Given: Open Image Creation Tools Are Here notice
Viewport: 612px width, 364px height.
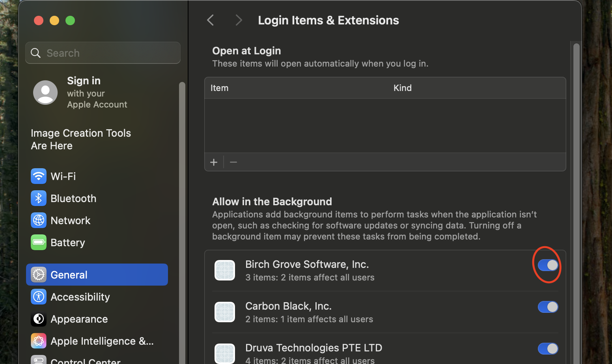Looking at the screenshot, I should [81, 139].
